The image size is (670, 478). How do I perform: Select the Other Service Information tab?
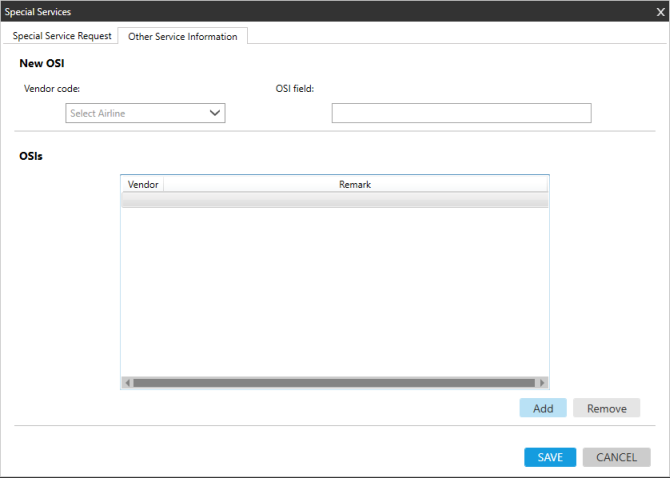pos(183,36)
